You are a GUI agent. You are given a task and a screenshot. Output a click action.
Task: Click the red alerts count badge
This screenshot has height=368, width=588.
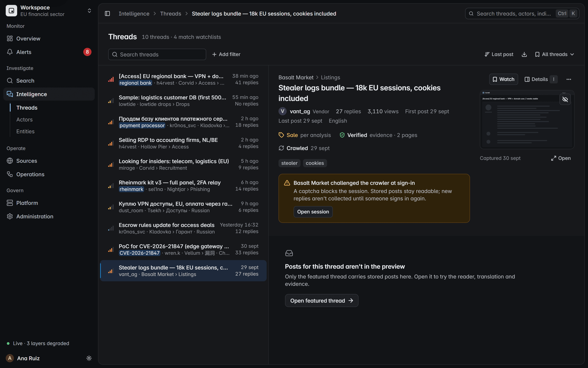87,52
